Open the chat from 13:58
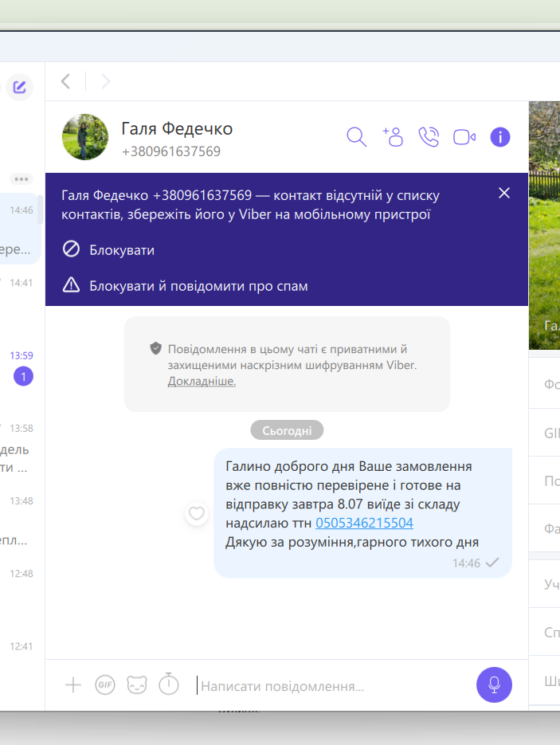Viewport: 560px width, 745px height. 21,447
